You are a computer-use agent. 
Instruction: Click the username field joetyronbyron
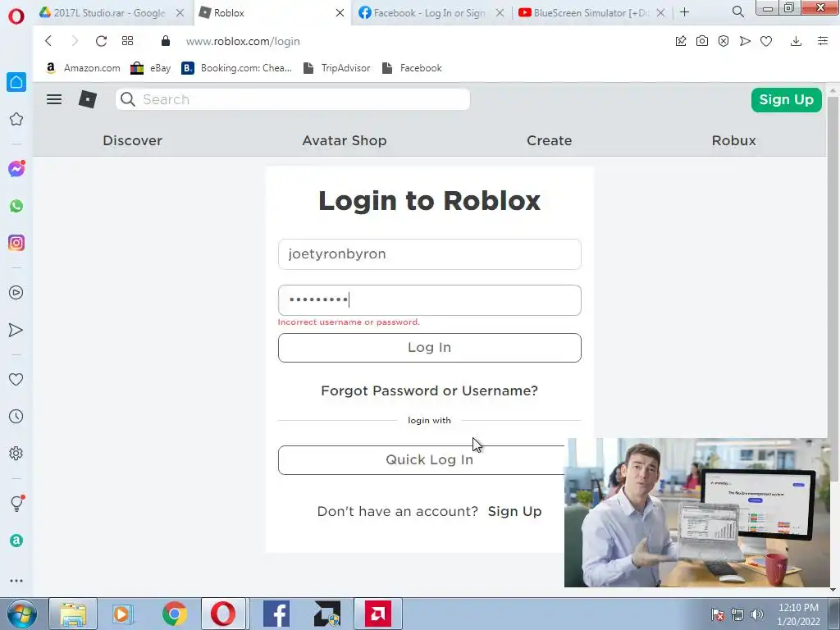[430, 254]
